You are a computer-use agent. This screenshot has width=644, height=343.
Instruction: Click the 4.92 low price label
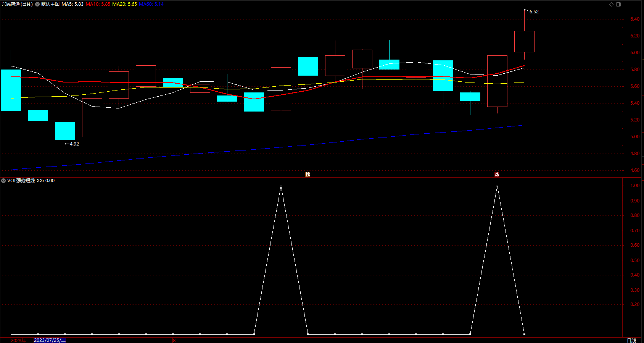tap(74, 144)
